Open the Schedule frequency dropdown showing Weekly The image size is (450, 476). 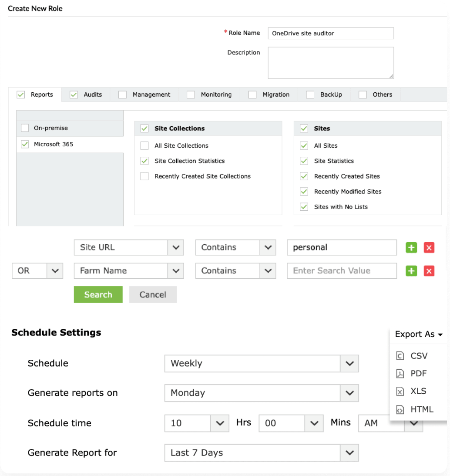349,363
